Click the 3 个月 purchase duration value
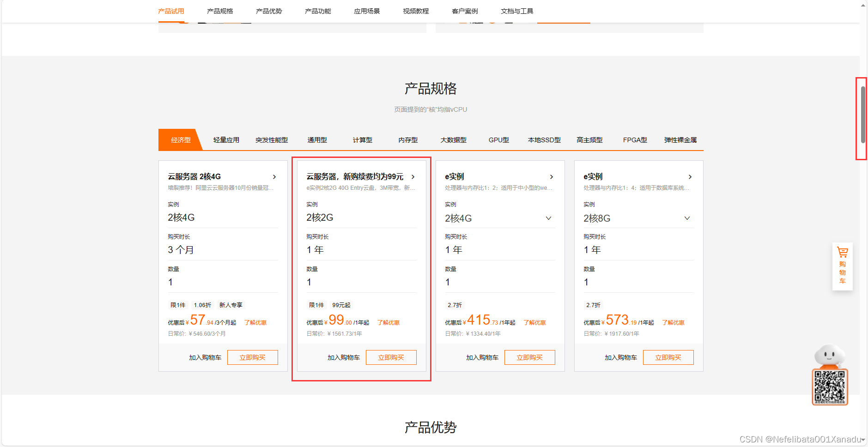The image size is (868, 447). tap(181, 250)
